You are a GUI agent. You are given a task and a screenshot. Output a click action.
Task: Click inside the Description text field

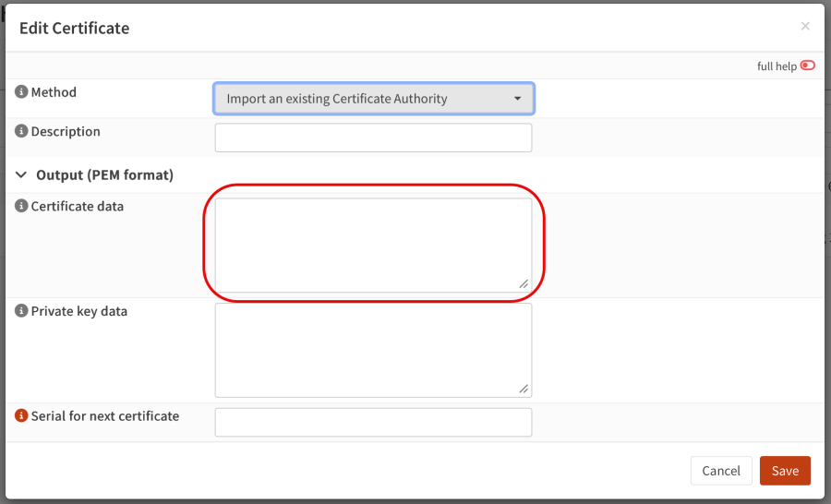(x=373, y=138)
